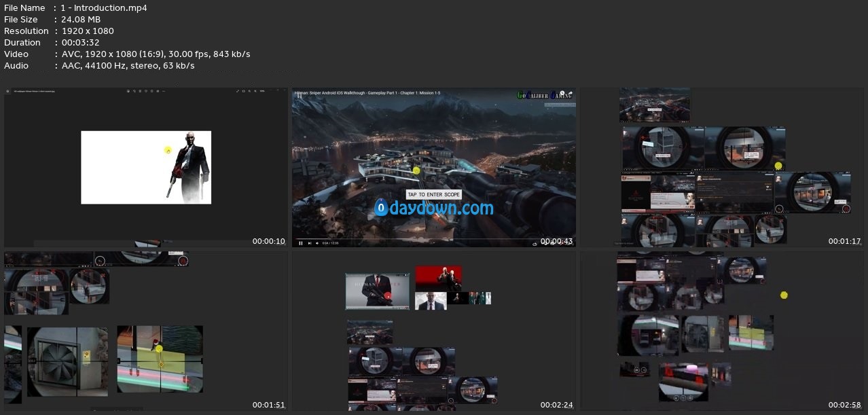Tap the 'TAP TO ENTER SCOPE' prompt
Viewport: 868px width, 415px height.
point(434,194)
